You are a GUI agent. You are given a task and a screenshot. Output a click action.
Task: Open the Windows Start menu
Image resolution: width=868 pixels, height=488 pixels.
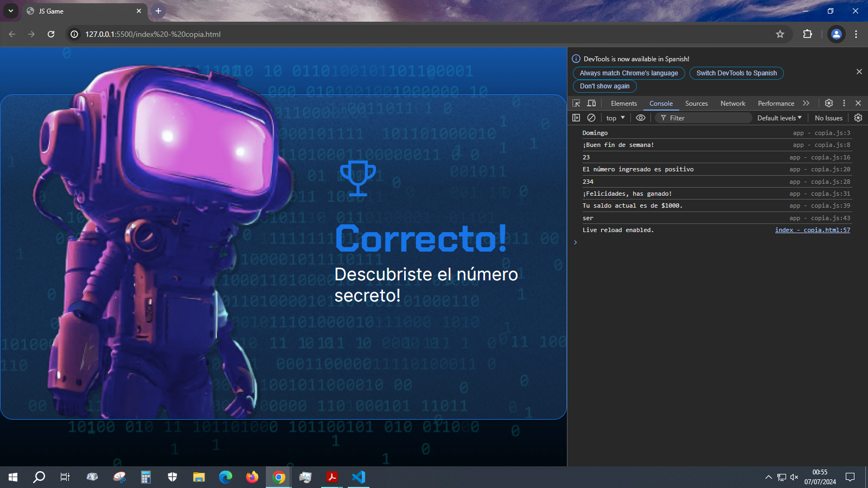(13, 477)
